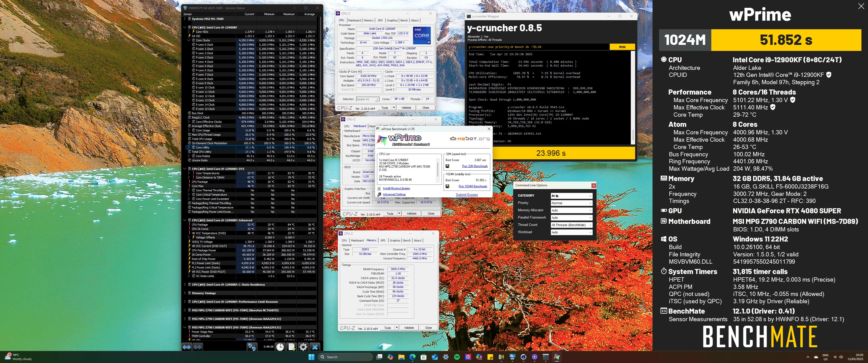Start HWiNFO logging via sheet-plus icon
This screenshot has width=868, height=363.
292,347
